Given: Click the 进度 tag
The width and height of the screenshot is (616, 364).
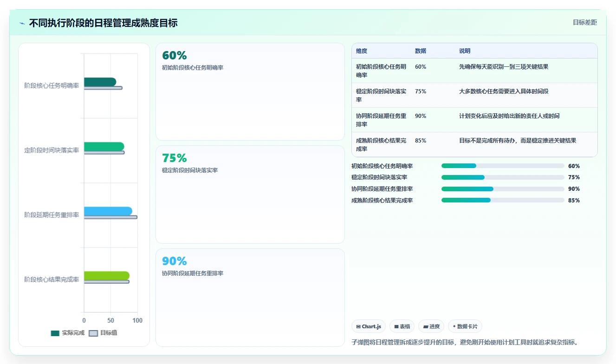Looking at the screenshot, I should (431, 326).
